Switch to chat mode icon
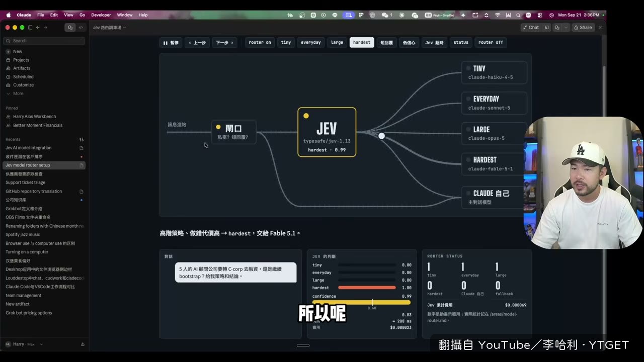Screen dimensions: 644x362 click(x=70, y=27)
